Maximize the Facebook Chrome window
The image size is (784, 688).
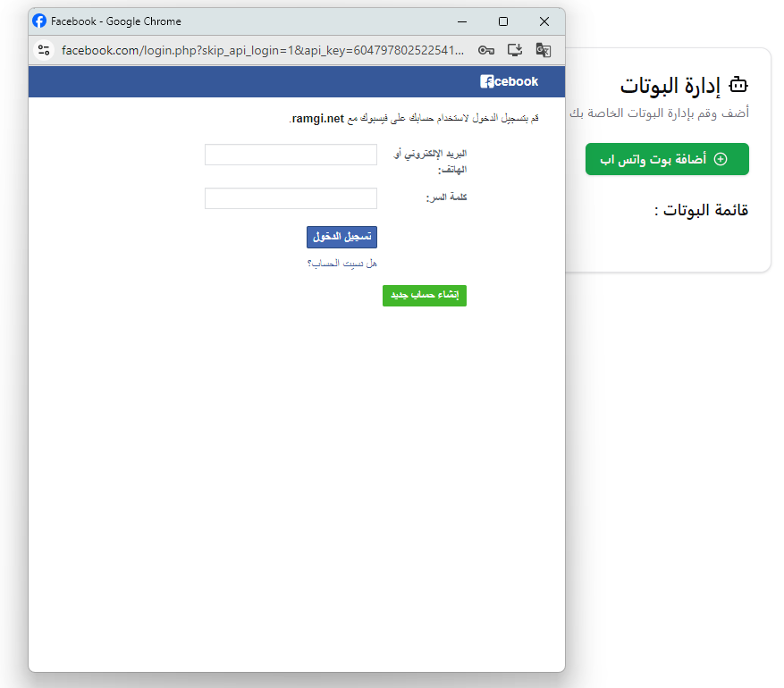503,21
